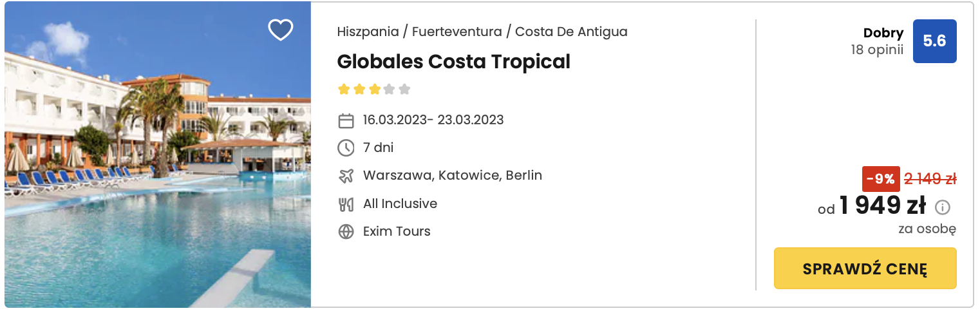Click the -9% discount badge
This screenshot has width=980, height=313.
tap(881, 179)
